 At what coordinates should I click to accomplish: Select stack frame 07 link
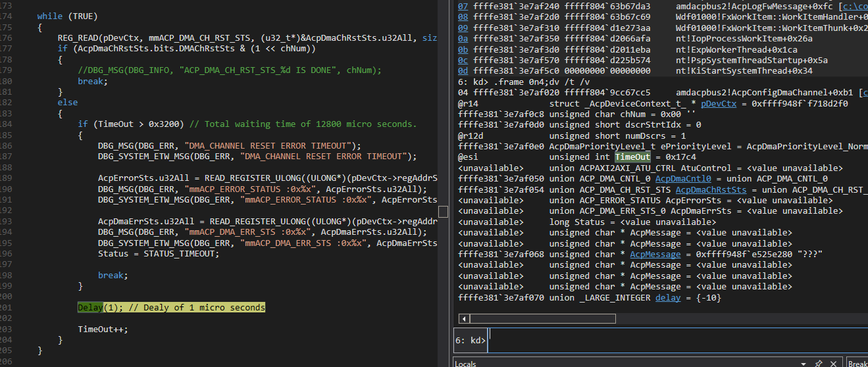463,6
